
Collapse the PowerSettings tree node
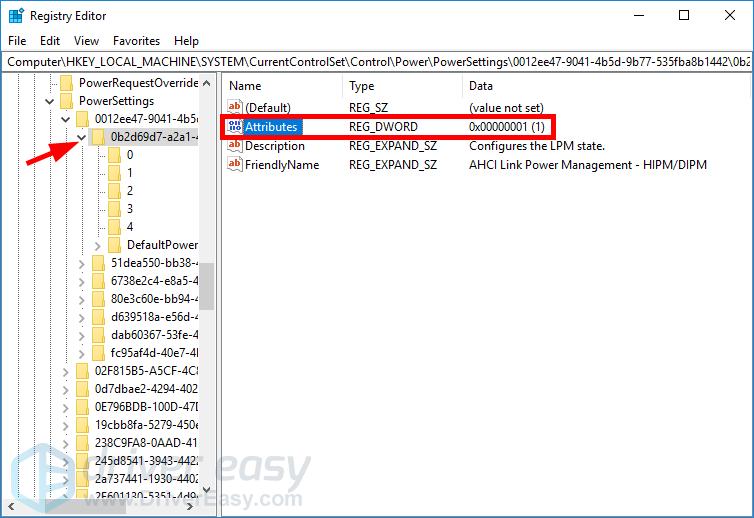49,101
